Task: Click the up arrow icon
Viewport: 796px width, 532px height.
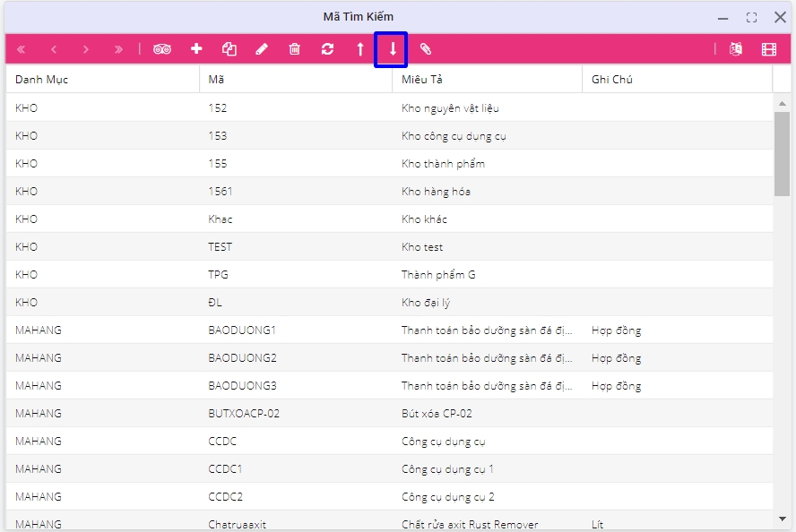Action: click(360, 49)
